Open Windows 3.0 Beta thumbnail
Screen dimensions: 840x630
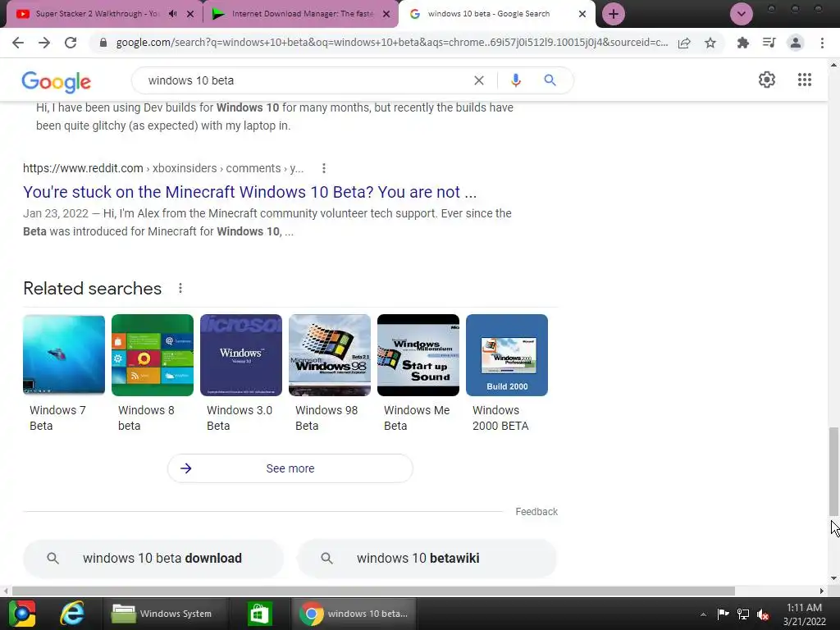coord(241,355)
